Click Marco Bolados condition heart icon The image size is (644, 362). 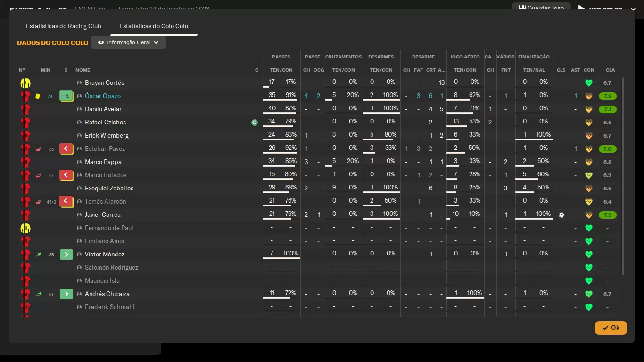tap(588, 175)
